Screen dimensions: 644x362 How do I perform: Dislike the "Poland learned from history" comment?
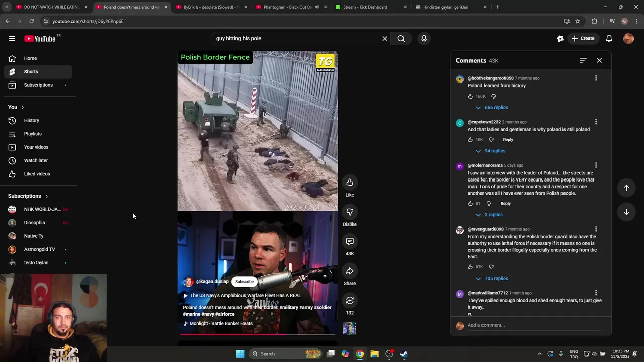493,96
